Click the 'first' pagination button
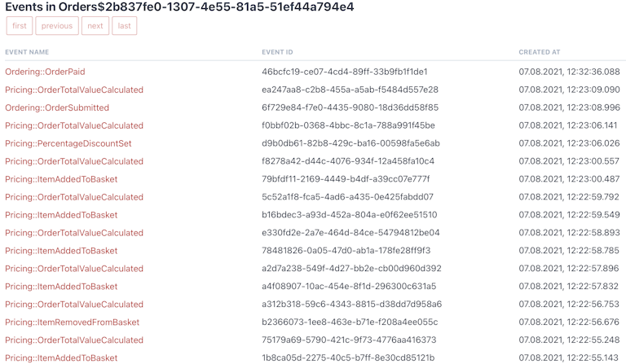 coord(20,26)
